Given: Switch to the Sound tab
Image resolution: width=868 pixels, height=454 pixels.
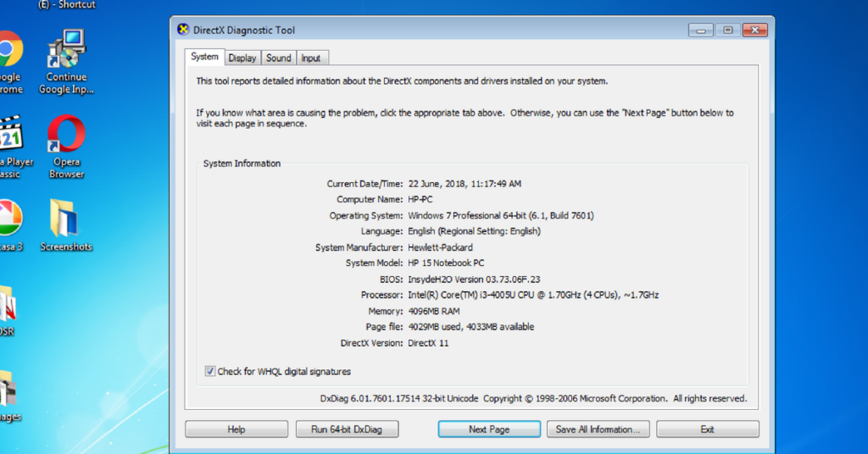Looking at the screenshot, I should 278,58.
